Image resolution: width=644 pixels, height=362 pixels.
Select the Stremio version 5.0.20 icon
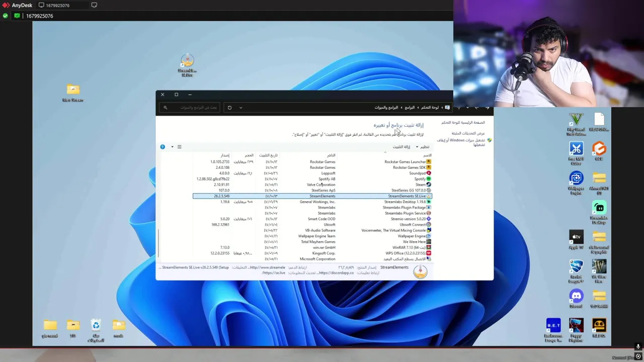click(429, 219)
